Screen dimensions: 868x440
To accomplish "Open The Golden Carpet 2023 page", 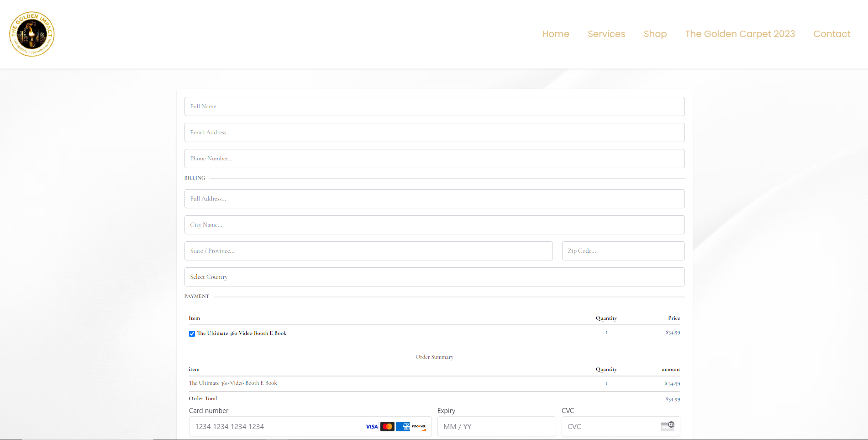I will tap(740, 34).
